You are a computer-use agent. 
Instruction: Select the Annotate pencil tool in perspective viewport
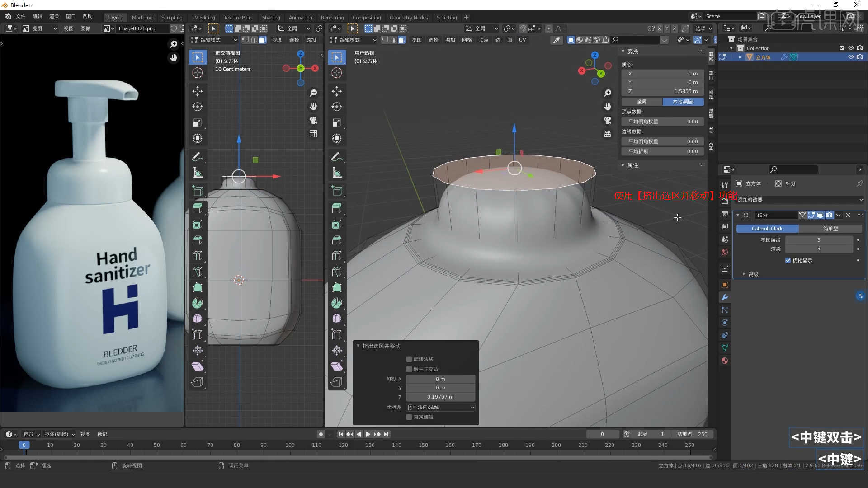pyautogui.click(x=337, y=157)
